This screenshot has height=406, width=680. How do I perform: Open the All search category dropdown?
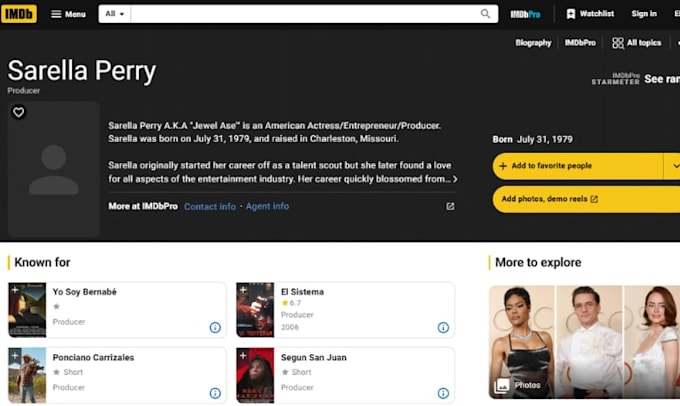114,14
